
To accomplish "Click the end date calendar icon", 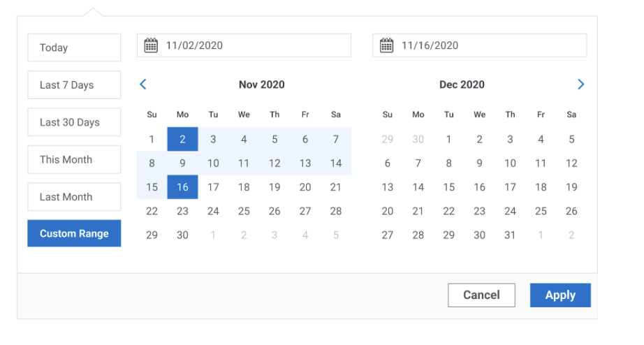I will tap(386, 45).
